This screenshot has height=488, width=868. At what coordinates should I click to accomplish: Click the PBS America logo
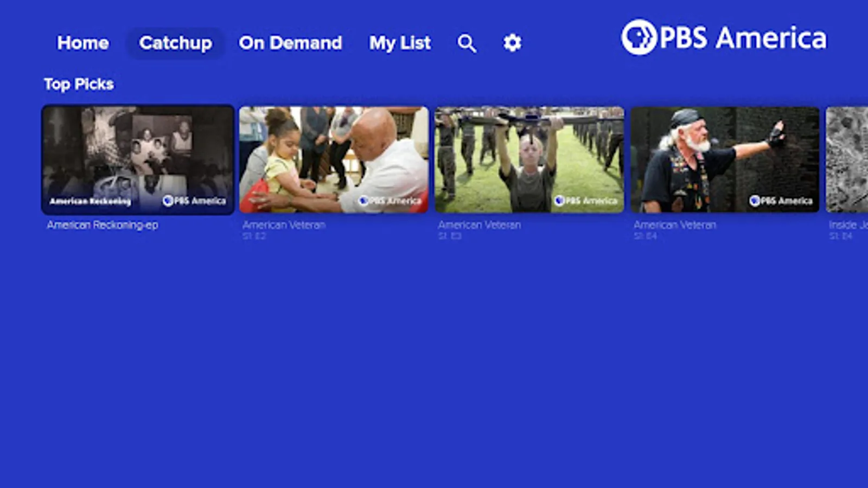pos(724,37)
